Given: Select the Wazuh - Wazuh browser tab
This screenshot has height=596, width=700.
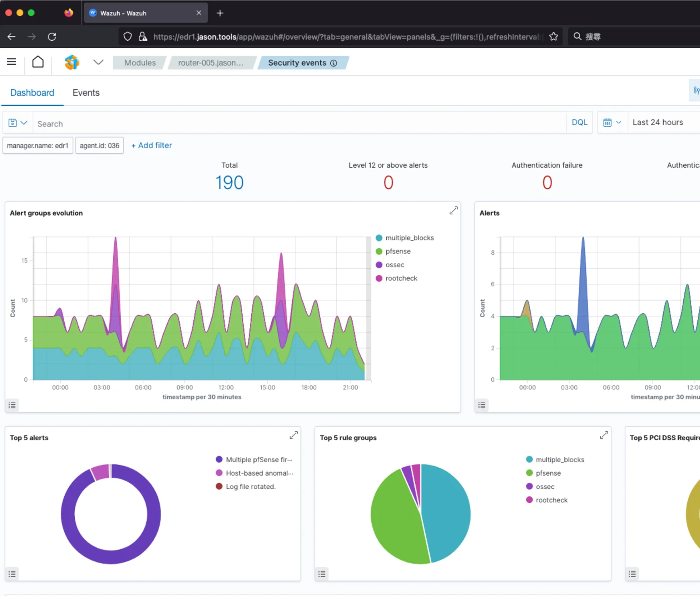Looking at the screenshot, I should [145, 13].
